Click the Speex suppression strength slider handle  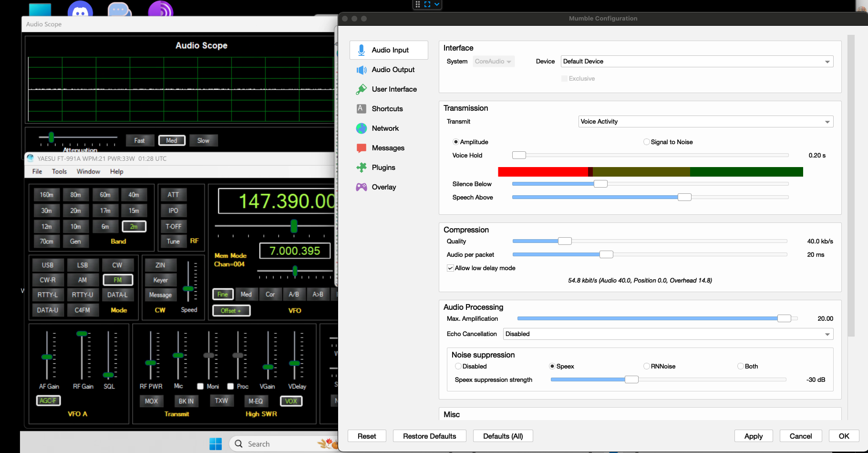[x=631, y=379]
